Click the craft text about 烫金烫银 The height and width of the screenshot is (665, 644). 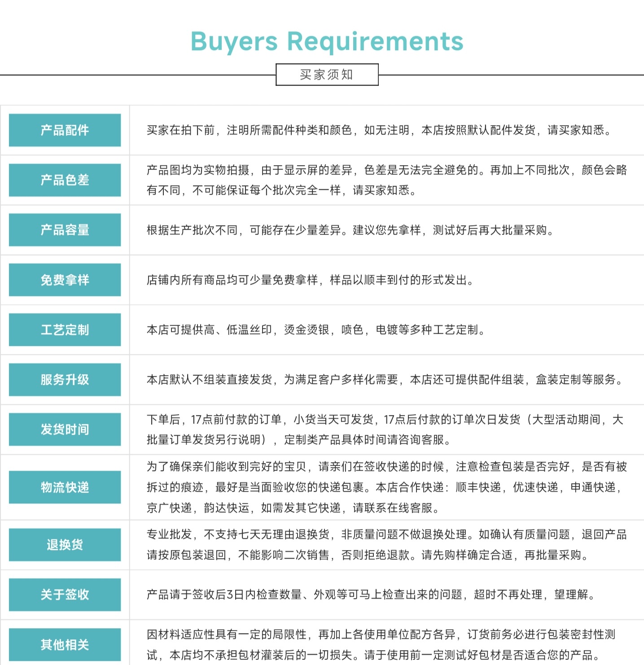click(x=315, y=330)
